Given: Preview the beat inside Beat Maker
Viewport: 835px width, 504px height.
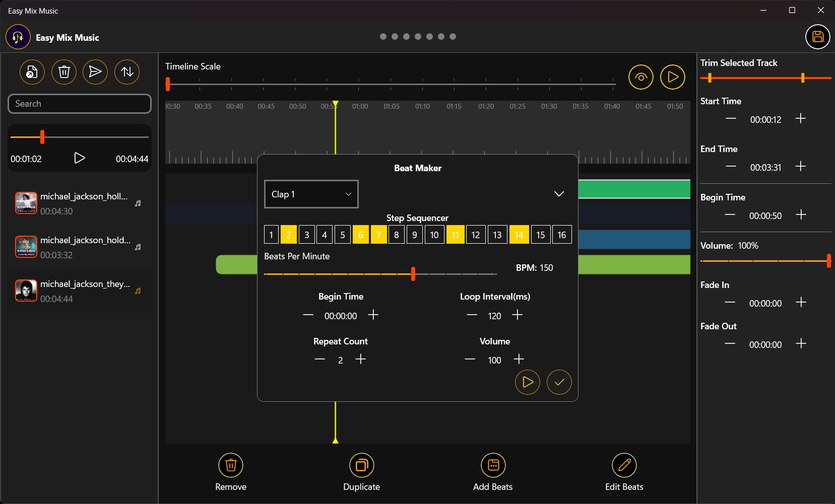Looking at the screenshot, I should pyautogui.click(x=527, y=382).
